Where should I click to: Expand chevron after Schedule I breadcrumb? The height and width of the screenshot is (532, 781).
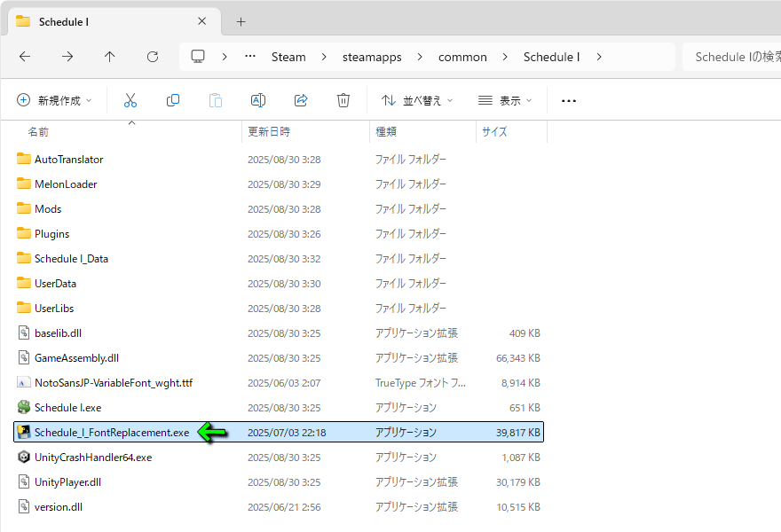pos(599,57)
